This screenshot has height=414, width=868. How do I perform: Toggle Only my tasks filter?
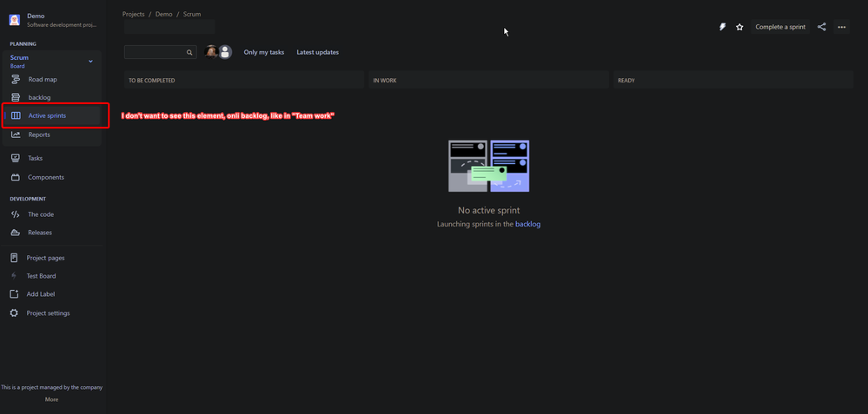[x=264, y=53]
